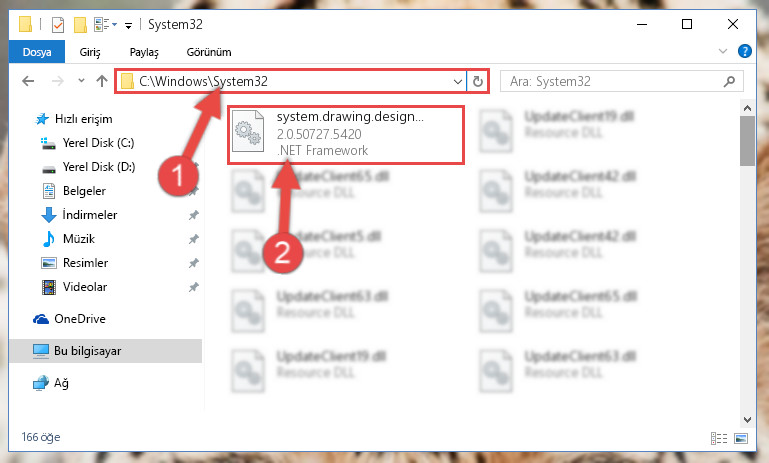This screenshot has width=769, height=463.
Task: Open the Dosya tab
Action: 37,52
